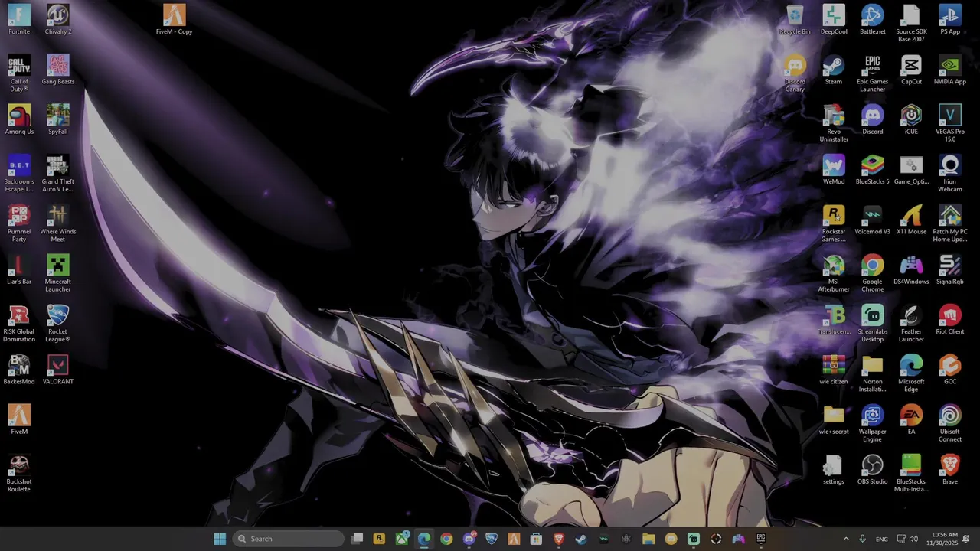Show hidden system tray icons
This screenshot has width=980, height=551.
coord(846,539)
